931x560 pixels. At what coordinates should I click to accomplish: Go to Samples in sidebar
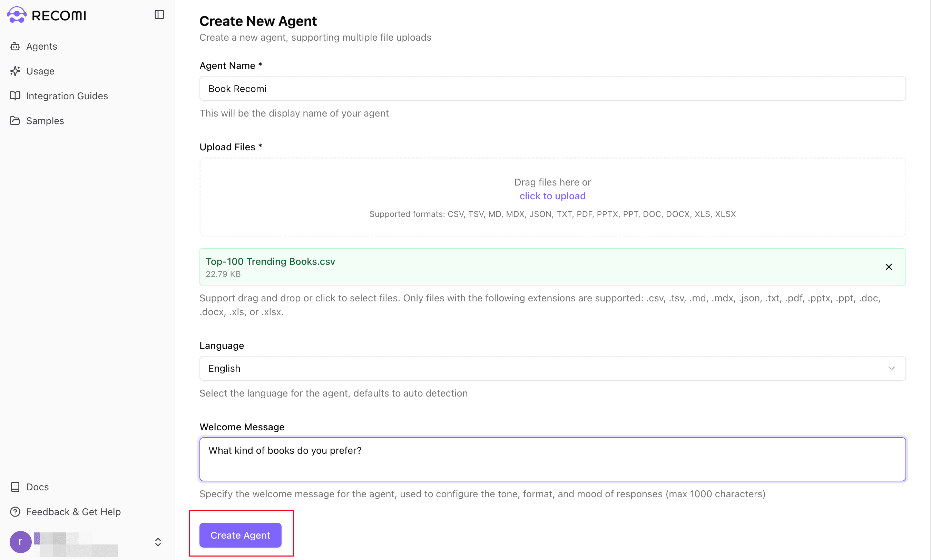[x=45, y=121]
